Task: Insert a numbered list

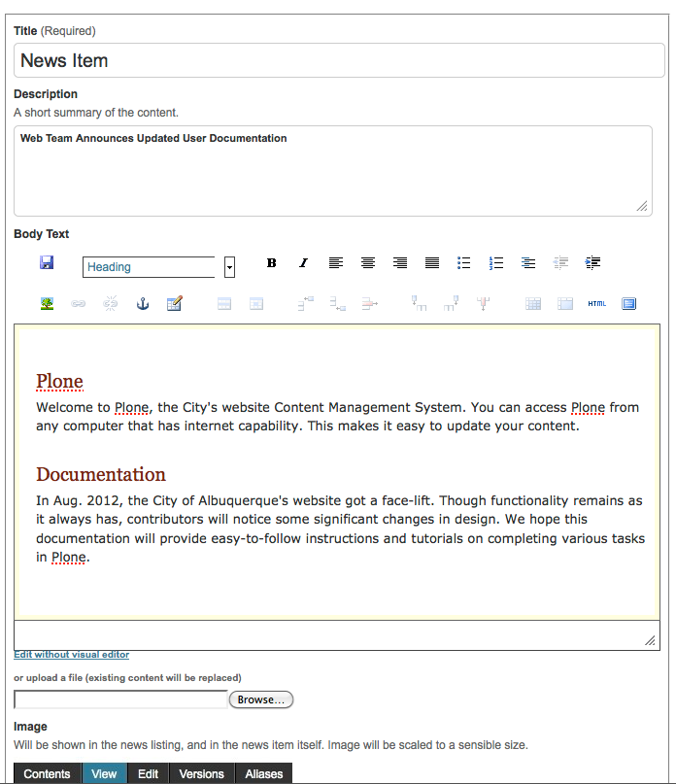Action: (x=496, y=263)
